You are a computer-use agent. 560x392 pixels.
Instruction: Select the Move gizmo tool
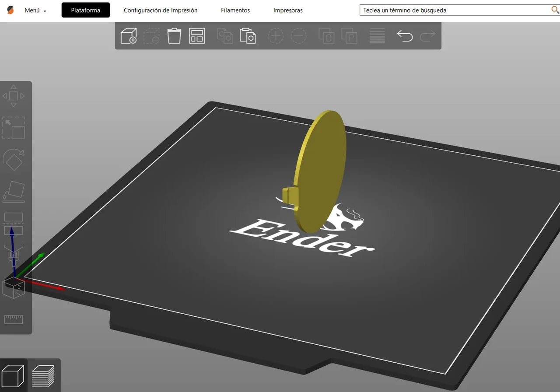tap(14, 96)
